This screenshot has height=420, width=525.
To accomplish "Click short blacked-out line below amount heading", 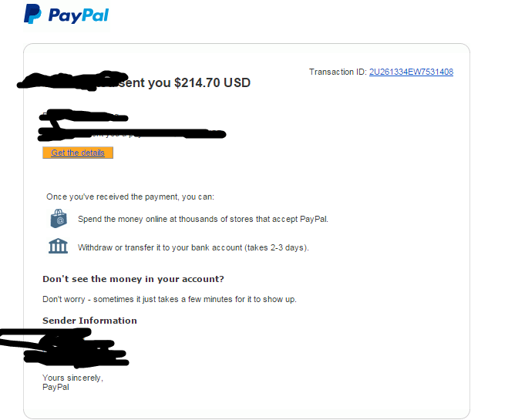I will tap(83, 116).
